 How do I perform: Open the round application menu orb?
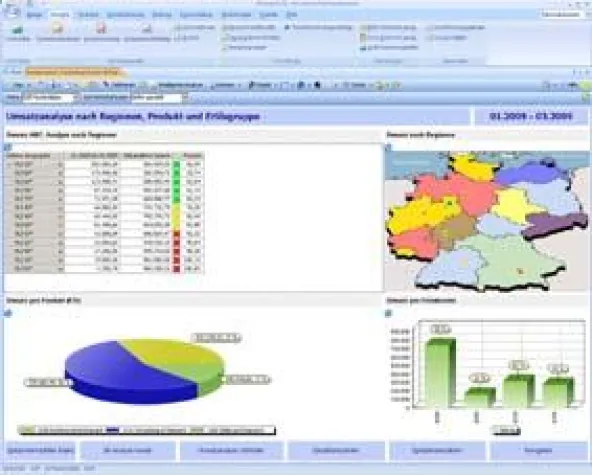[x=12, y=11]
